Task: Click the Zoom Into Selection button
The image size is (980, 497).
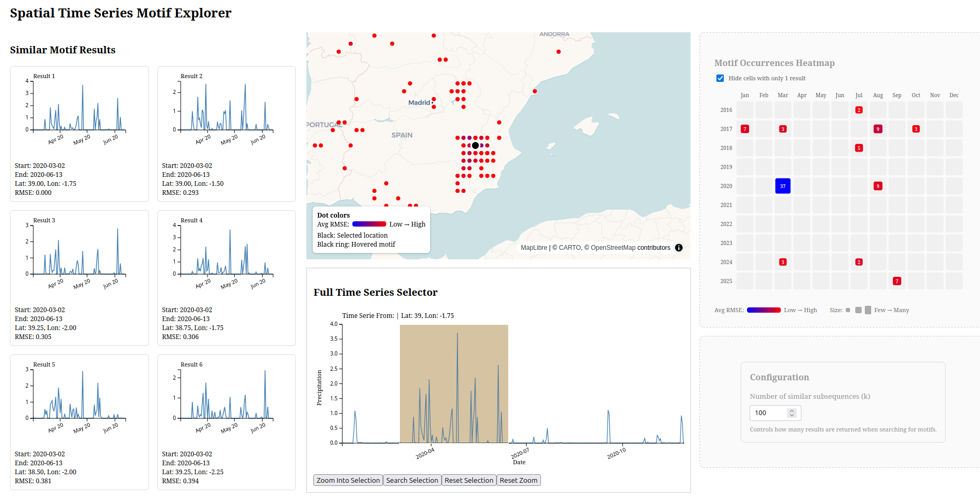Action: tap(348, 480)
